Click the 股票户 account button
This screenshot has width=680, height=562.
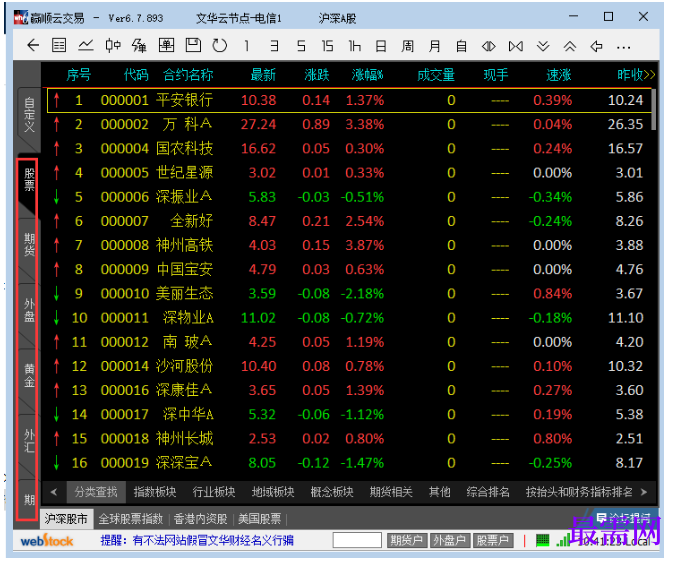click(x=493, y=541)
